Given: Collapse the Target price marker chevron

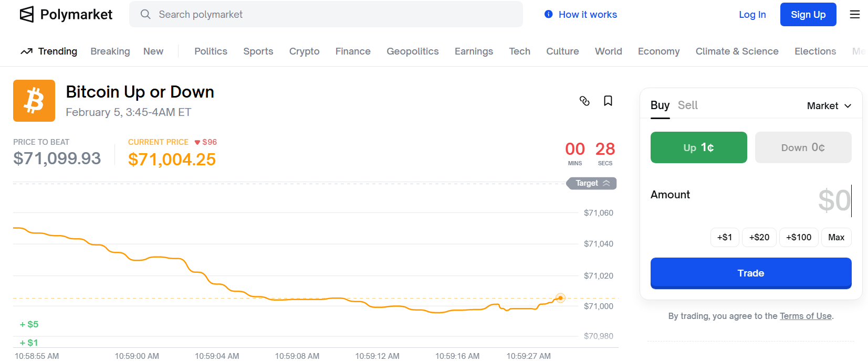Looking at the screenshot, I should (606, 183).
